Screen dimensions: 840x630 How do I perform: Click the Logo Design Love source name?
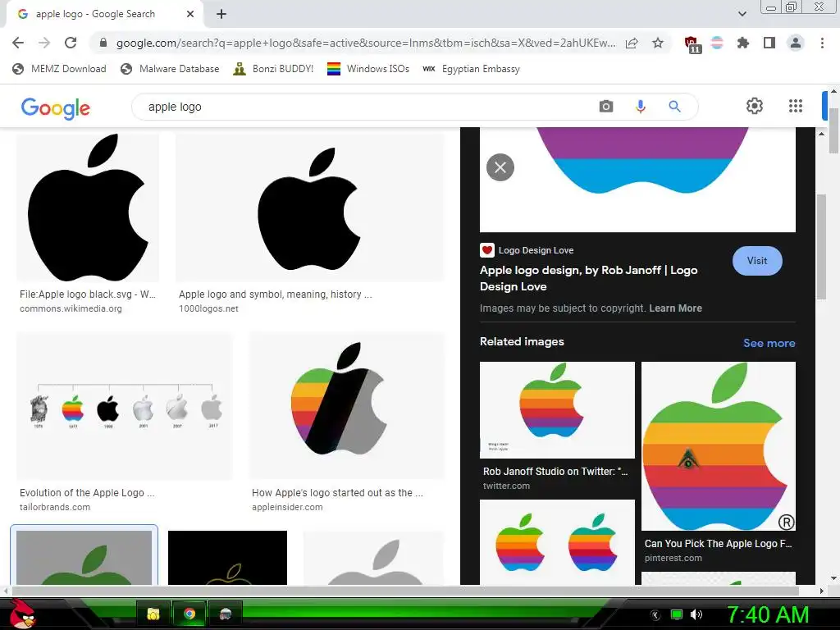pyautogui.click(x=536, y=250)
